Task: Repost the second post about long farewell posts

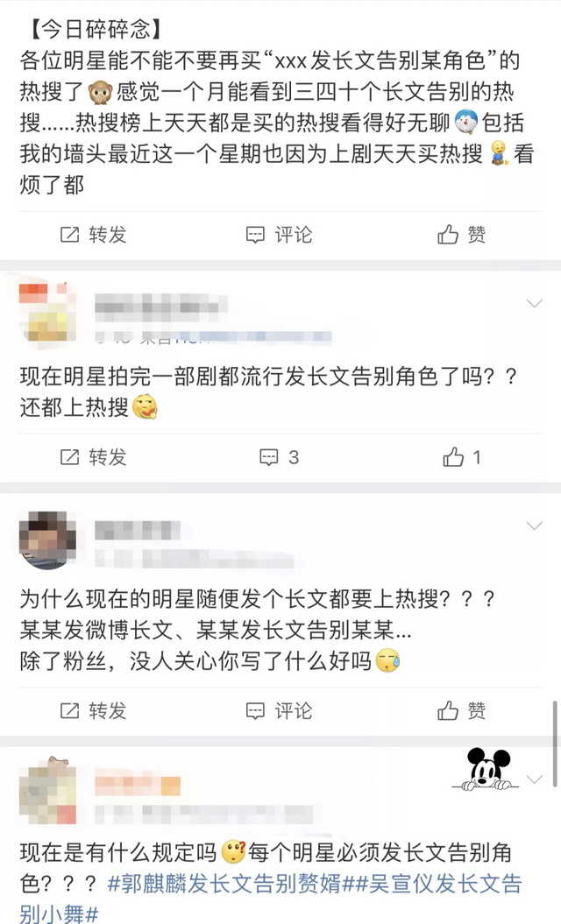Action: [x=93, y=456]
